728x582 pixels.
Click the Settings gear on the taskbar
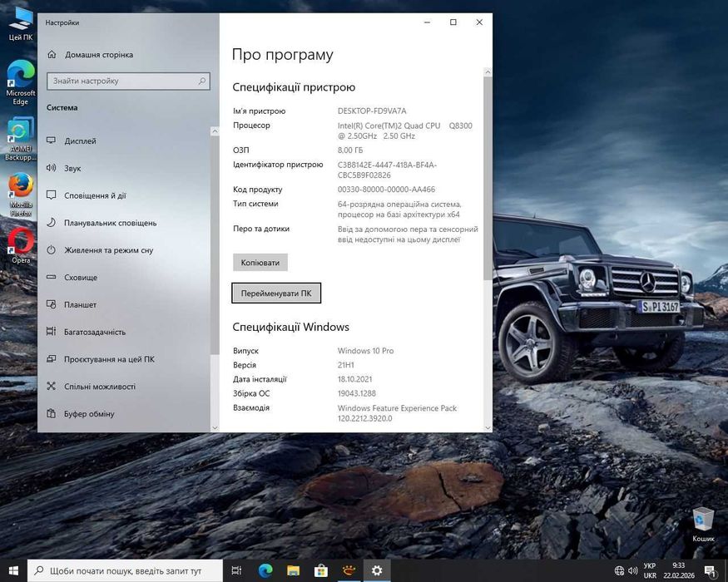pos(377,570)
